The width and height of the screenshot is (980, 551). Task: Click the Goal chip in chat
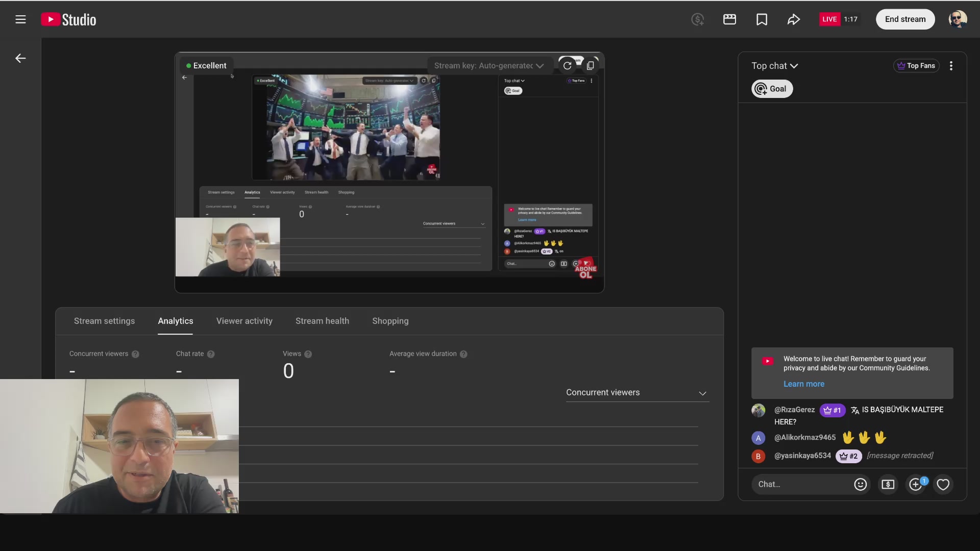point(772,89)
